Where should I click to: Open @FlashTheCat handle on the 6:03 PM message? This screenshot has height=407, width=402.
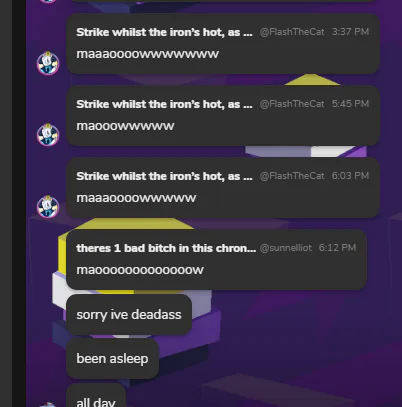[292, 176]
